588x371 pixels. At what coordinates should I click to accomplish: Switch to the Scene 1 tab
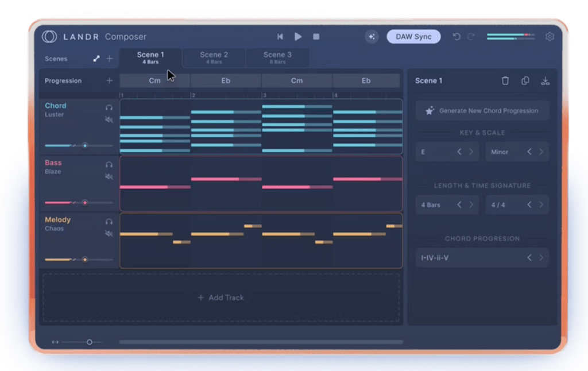150,58
